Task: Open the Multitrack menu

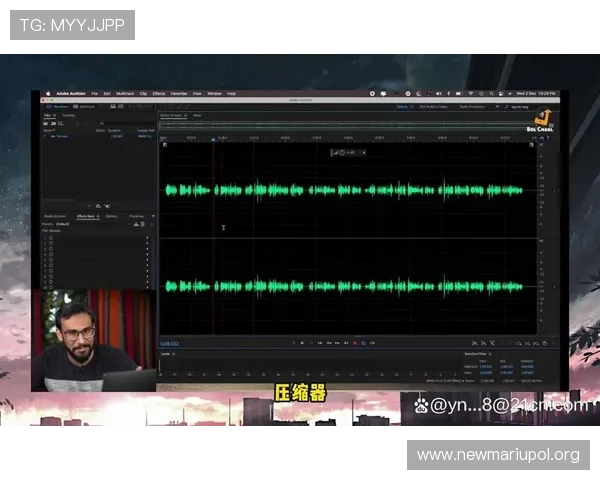Action: (x=122, y=93)
